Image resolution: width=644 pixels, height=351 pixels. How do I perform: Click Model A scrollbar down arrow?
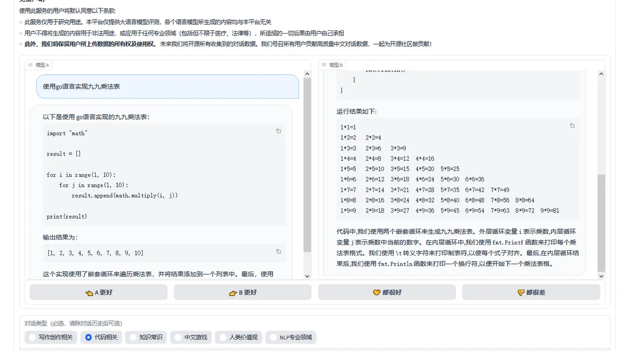click(x=307, y=276)
